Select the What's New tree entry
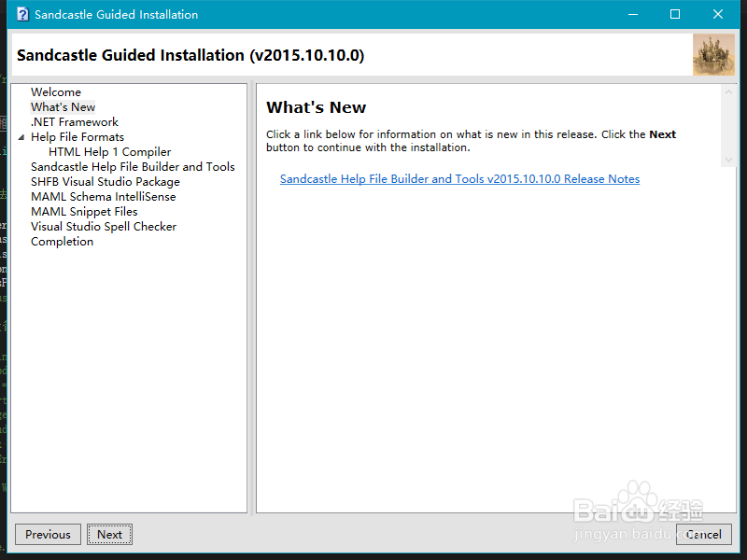Viewport: 747px width, 560px height. (x=63, y=107)
